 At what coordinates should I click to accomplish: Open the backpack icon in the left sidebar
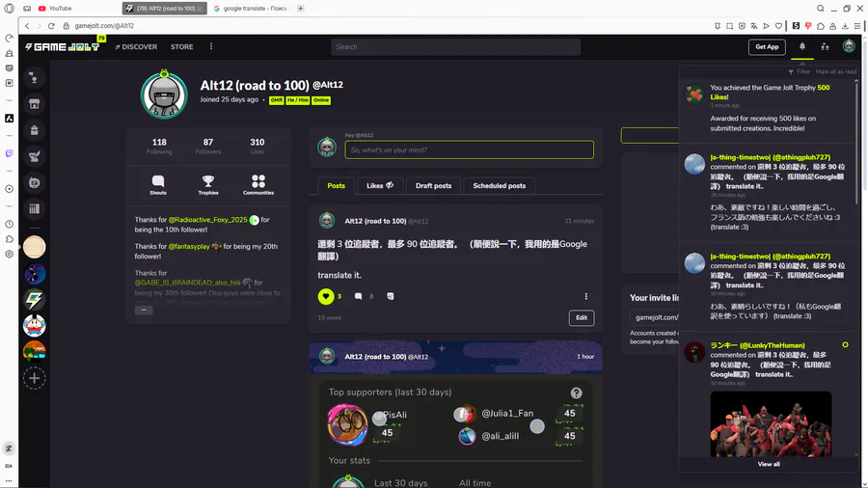click(x=35, y=130)
